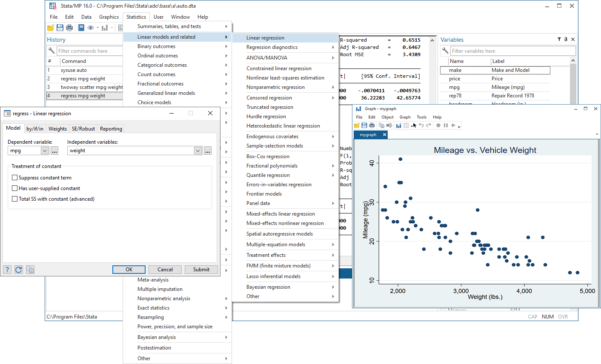This screenshot has width=601, height=364.
Task: Click the filter funnel icon in Variables panel
Action: (x=559, y=39)
